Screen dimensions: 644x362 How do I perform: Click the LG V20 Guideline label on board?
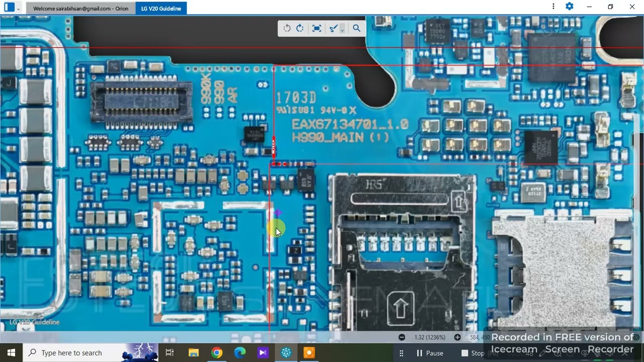coord(34,322)
